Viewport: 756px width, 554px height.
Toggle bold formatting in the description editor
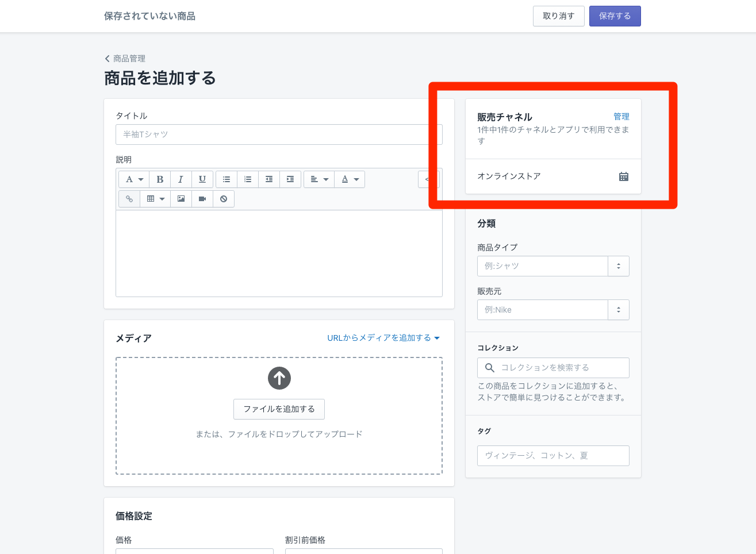tap(160, 179)
